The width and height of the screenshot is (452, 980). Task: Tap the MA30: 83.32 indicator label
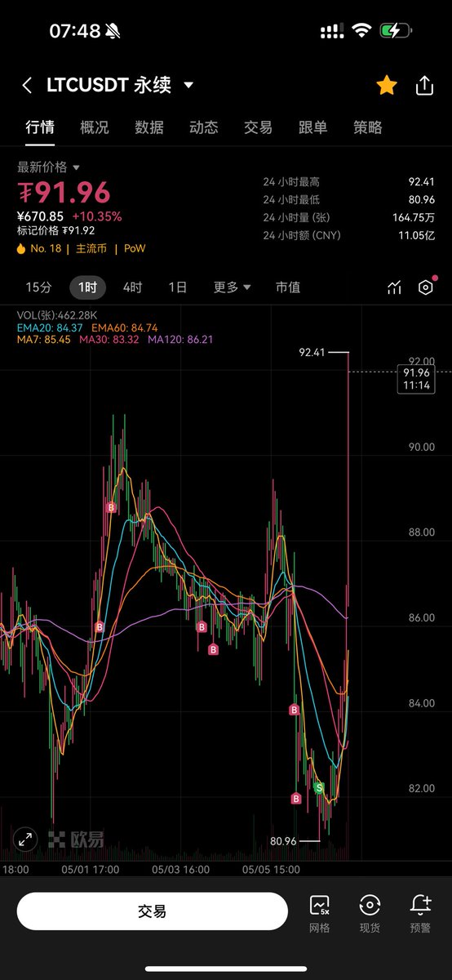tap(109, 339)
